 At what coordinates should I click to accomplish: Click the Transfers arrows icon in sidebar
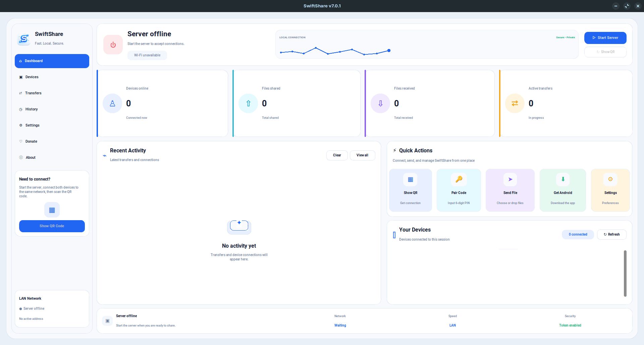coord(21,93)
